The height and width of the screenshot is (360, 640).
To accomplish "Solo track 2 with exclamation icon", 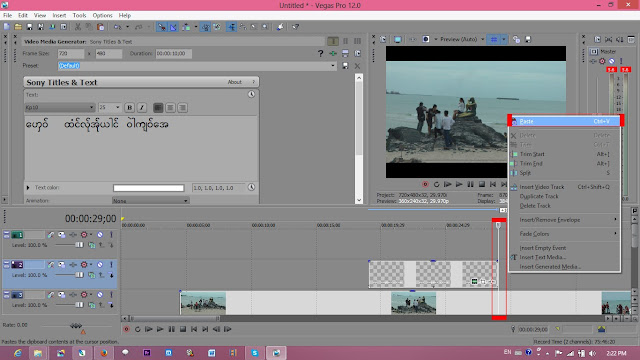I will click(x=111, y=265).
